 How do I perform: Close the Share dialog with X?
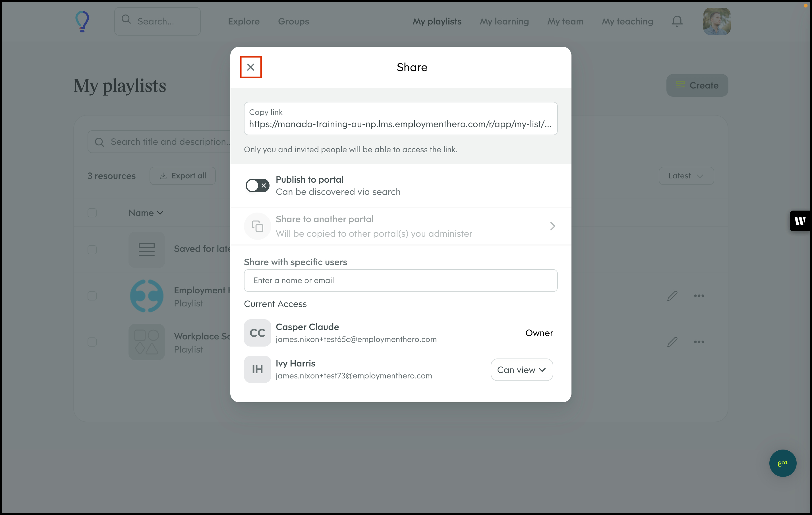pyautogui.click(x=250, y=67)
